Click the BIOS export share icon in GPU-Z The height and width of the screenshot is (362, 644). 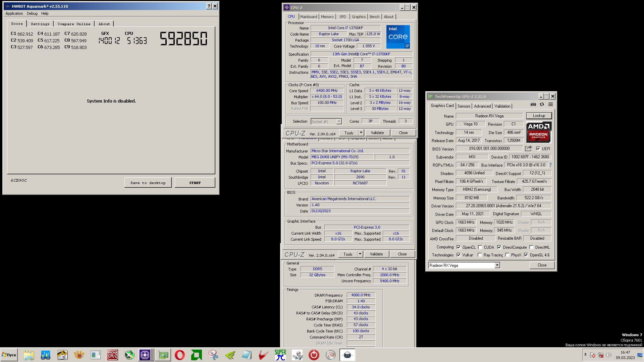point(529,148)
